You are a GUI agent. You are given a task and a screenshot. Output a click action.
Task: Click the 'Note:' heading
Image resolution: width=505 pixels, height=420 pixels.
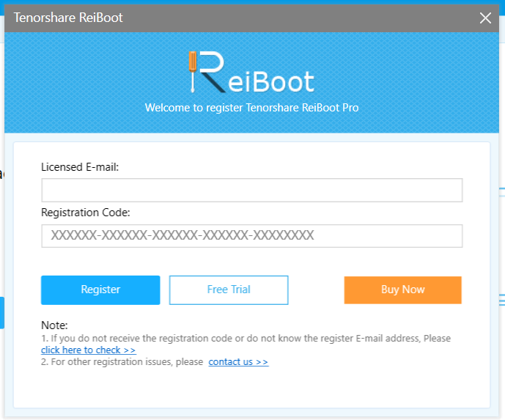click(54, 325)
